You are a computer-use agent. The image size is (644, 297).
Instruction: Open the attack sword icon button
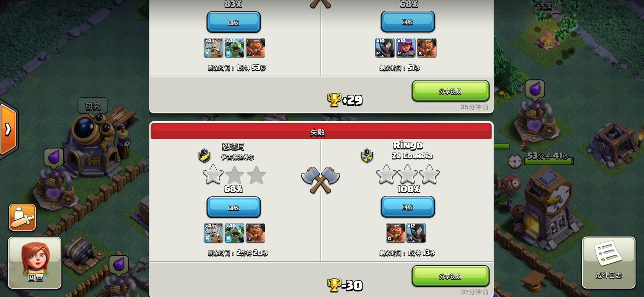[x=22, y=217]
